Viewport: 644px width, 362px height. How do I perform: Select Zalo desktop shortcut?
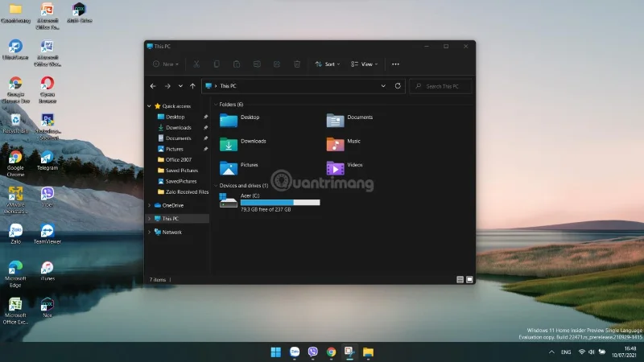tap(15, 234)
